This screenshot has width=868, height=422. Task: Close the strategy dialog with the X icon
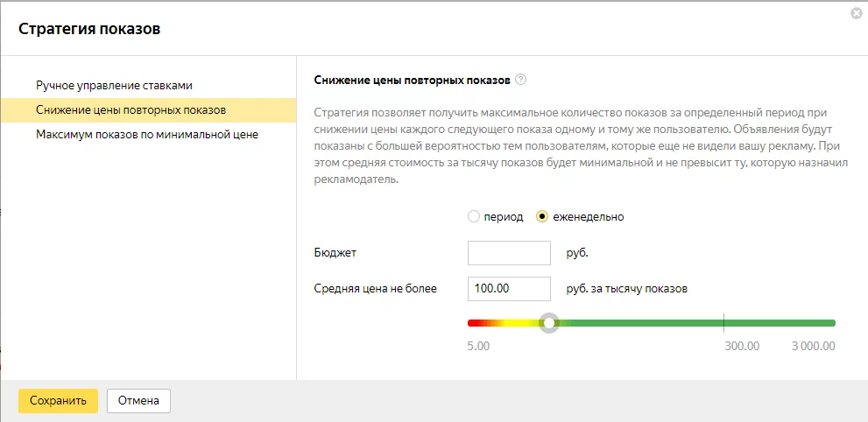point(856,14)
